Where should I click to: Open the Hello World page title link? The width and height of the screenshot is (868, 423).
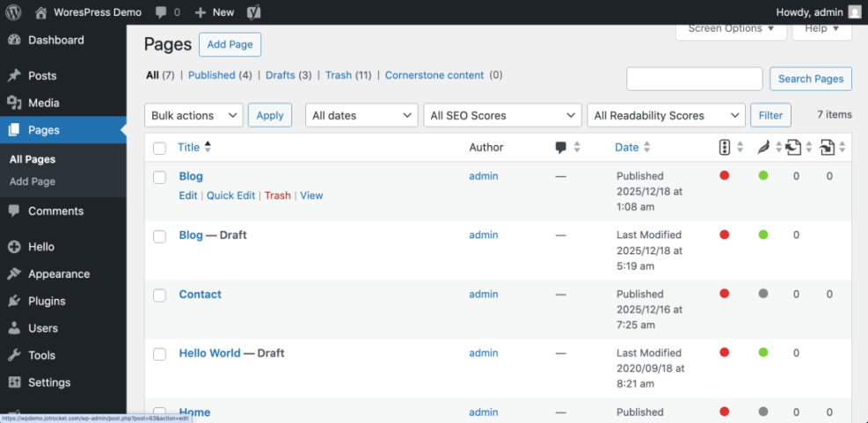tap(210, 353)
